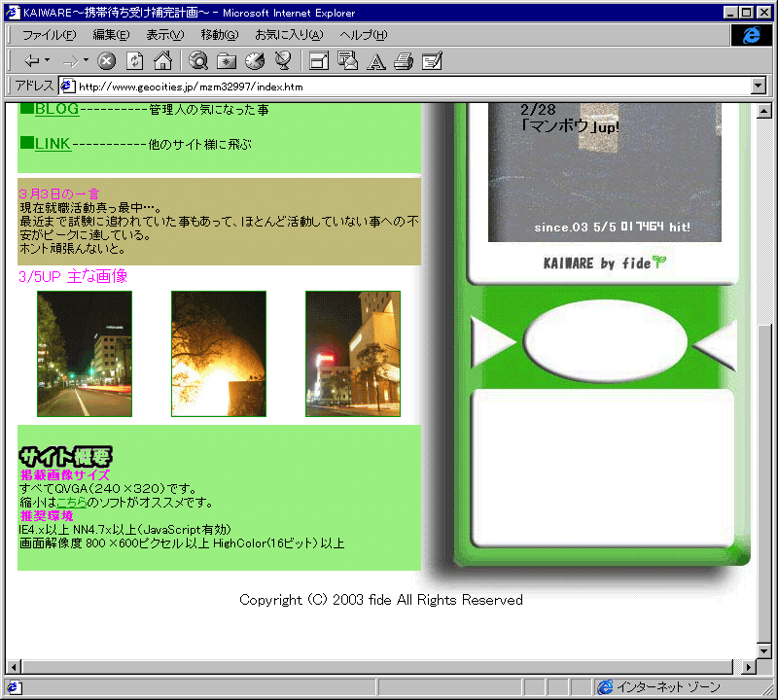The width and height of the screenshot is (778, 700).
Task: Maximize the Internet Explorer window
Action: tap(746, 13)
